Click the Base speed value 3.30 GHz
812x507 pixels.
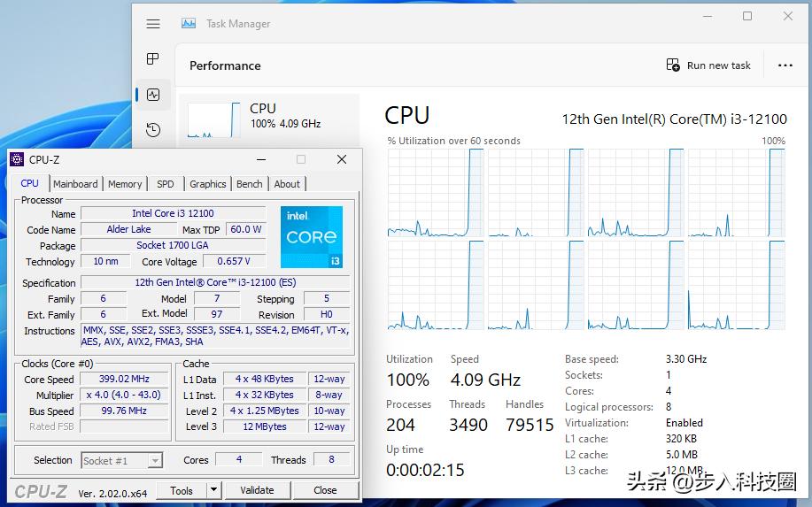[x=686, y=359]
